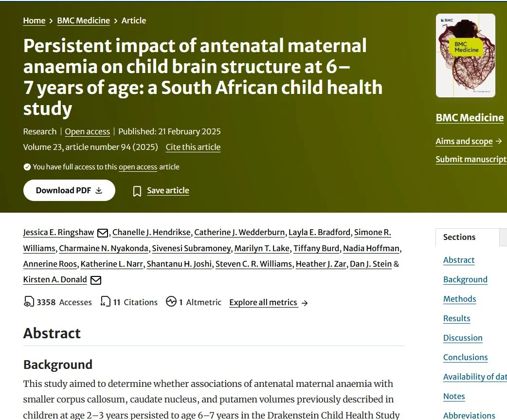Image resolution: width=507 pixels, height=420 pixels.
Task: Click the bookmark icon next to Save article
Action: 137,191
